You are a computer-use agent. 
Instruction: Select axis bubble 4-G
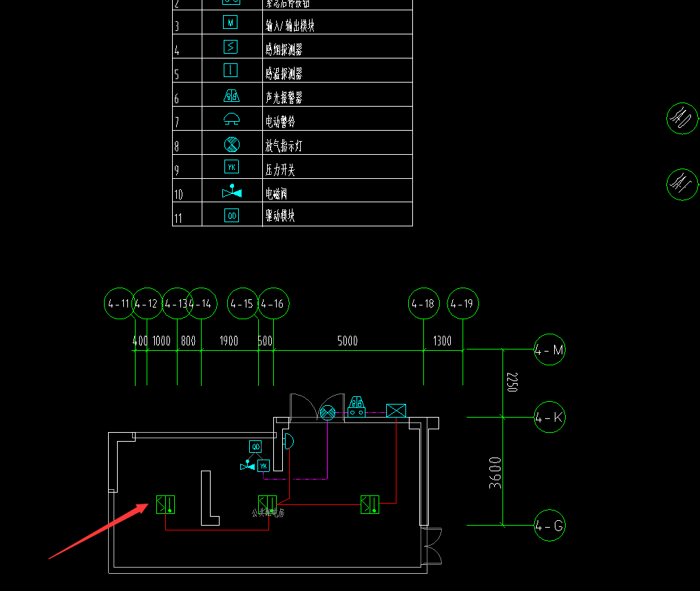coord(549,526)
